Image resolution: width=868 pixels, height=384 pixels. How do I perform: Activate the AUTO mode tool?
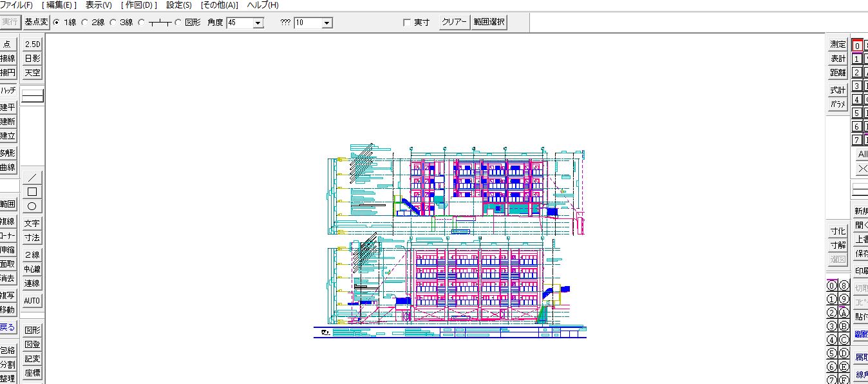pos(32,301)
